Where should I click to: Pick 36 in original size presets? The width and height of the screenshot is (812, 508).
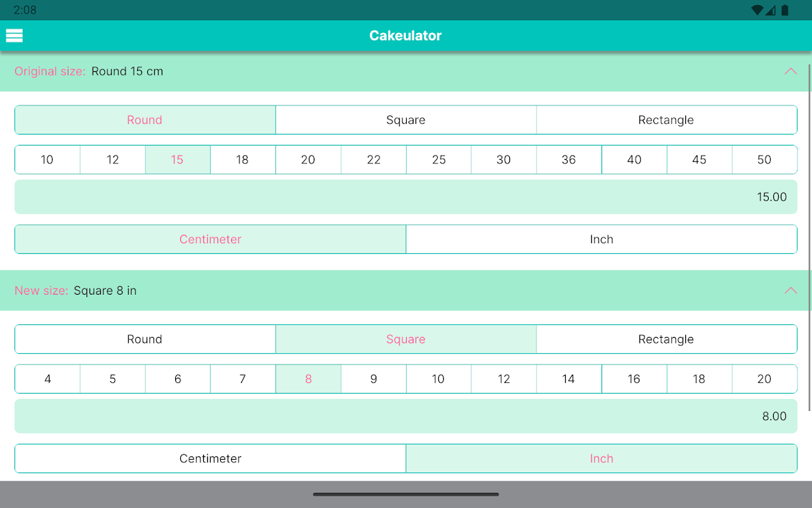[x=569, y=159]
